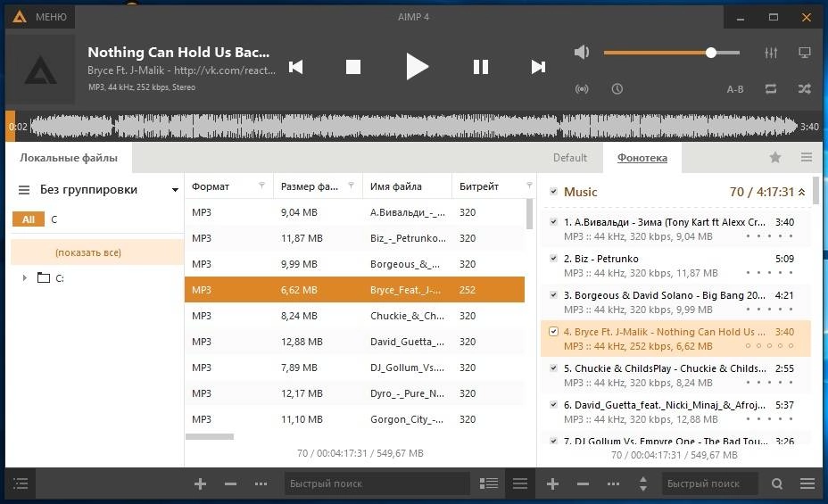Click playlist search magnifier icon

(777, 483)
